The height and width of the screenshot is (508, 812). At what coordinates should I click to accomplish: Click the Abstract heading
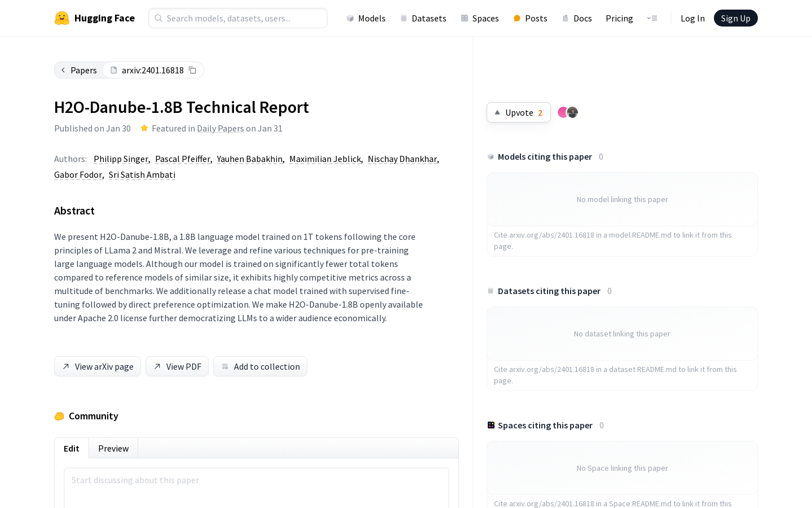pos(74,211)
